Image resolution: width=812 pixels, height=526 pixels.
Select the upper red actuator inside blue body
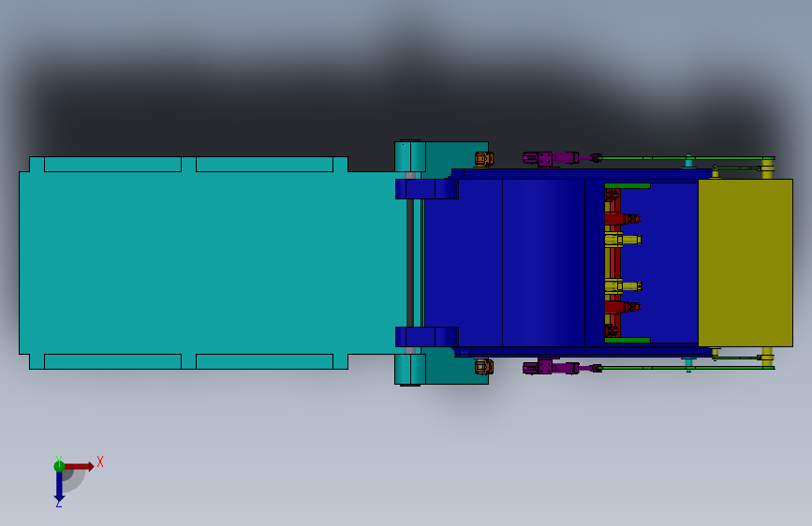coord(622,219)
